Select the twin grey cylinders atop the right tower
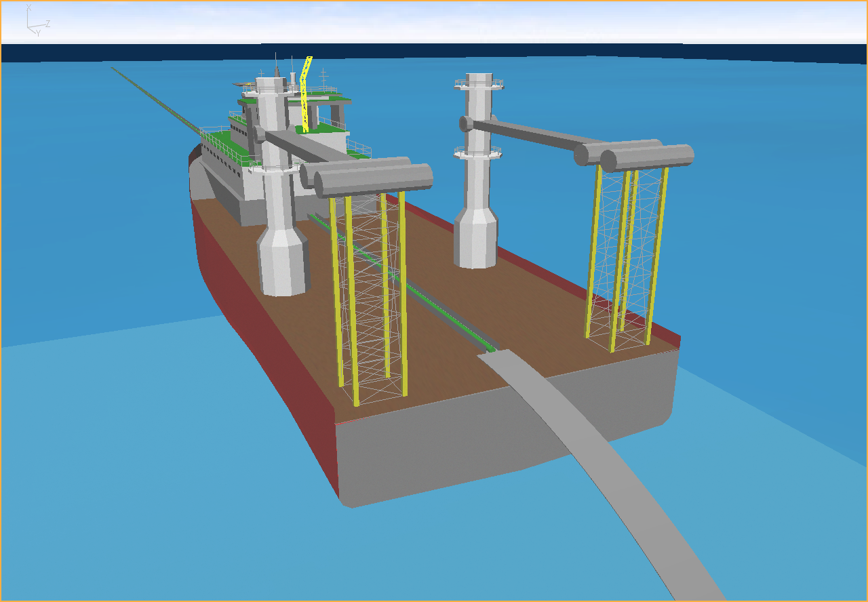Screen dimensions: 868x602 pyautogui.click(x=635, y=155)
